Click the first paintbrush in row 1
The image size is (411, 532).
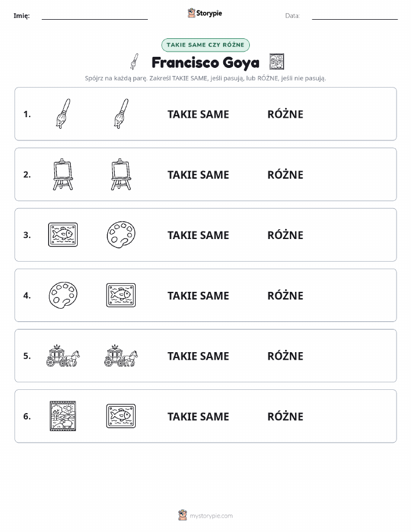click(63, 114)
